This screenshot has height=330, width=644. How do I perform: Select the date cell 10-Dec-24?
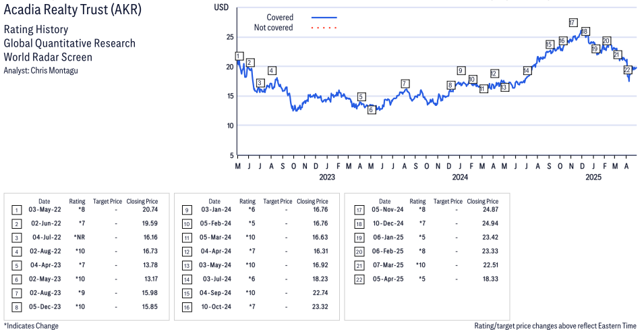[x=388, y=223]
